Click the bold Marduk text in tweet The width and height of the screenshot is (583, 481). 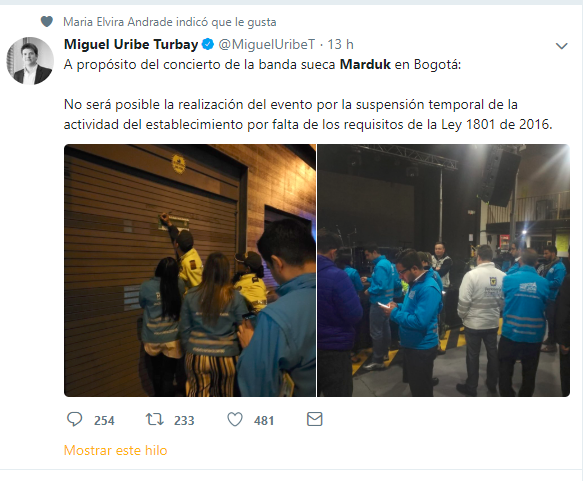365,64
